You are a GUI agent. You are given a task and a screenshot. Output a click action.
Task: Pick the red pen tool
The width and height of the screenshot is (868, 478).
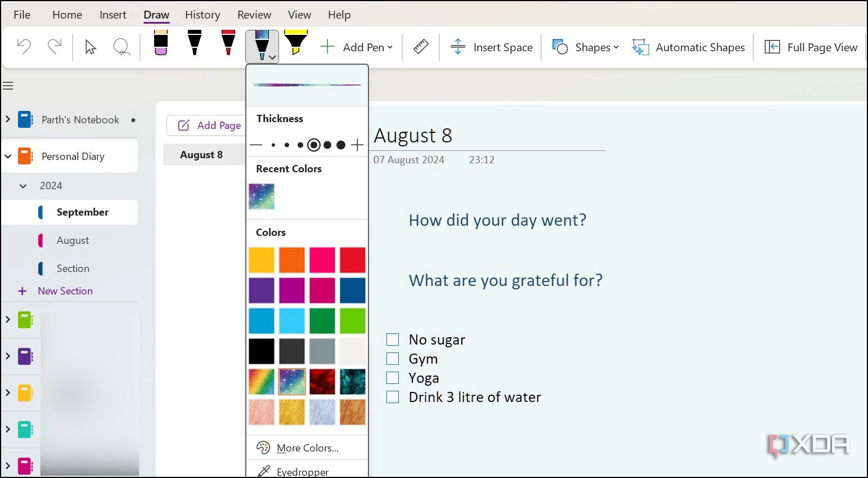point(228,43)
